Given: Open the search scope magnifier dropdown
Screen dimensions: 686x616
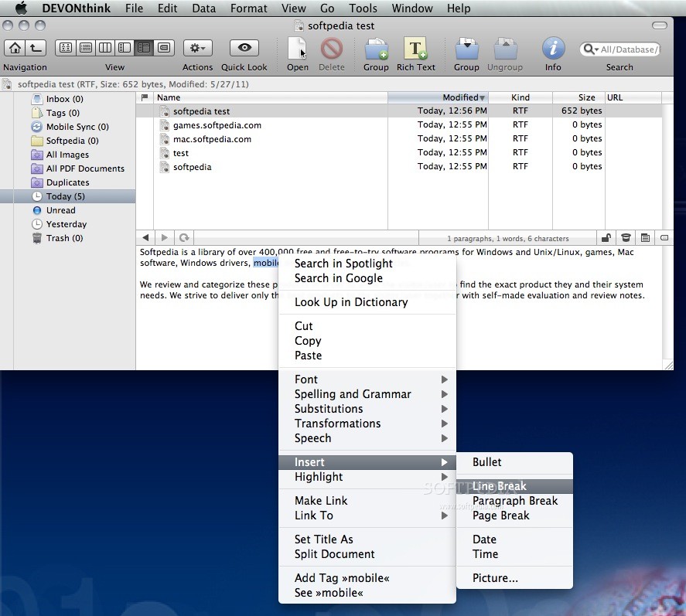Looking at the screenshot, I should [591, 49].
